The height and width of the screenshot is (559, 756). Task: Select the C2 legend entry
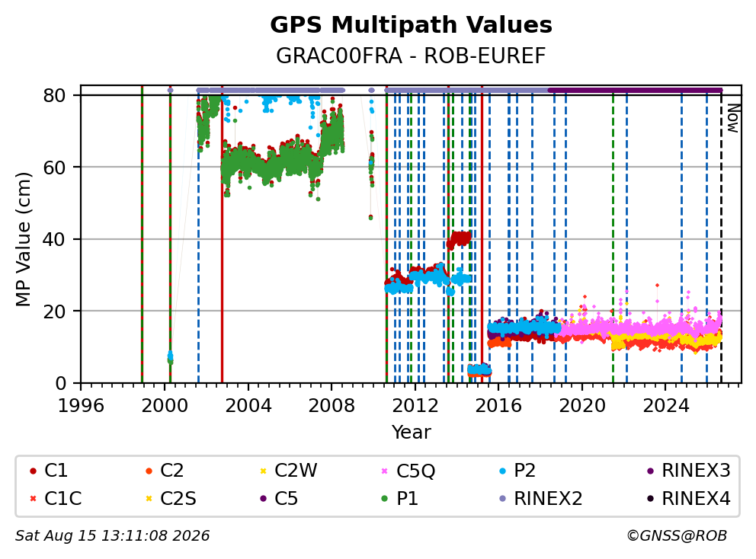(165, 471)
